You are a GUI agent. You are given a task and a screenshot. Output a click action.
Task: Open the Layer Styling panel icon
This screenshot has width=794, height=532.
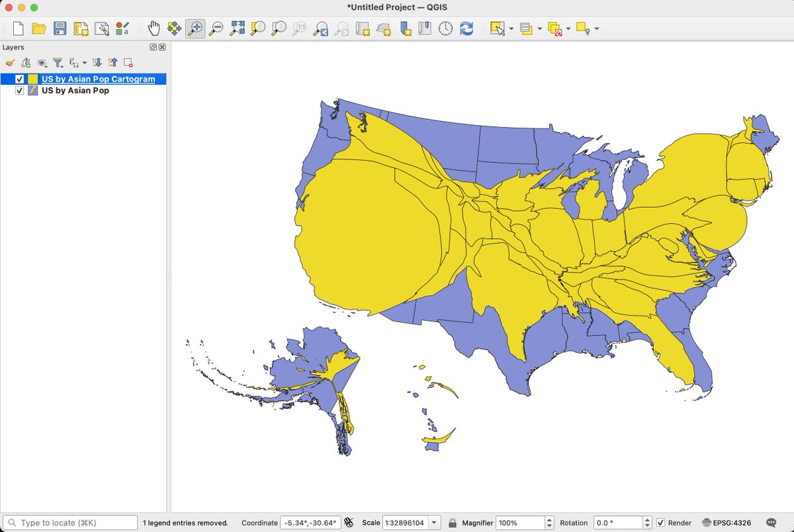coord(11,62)
